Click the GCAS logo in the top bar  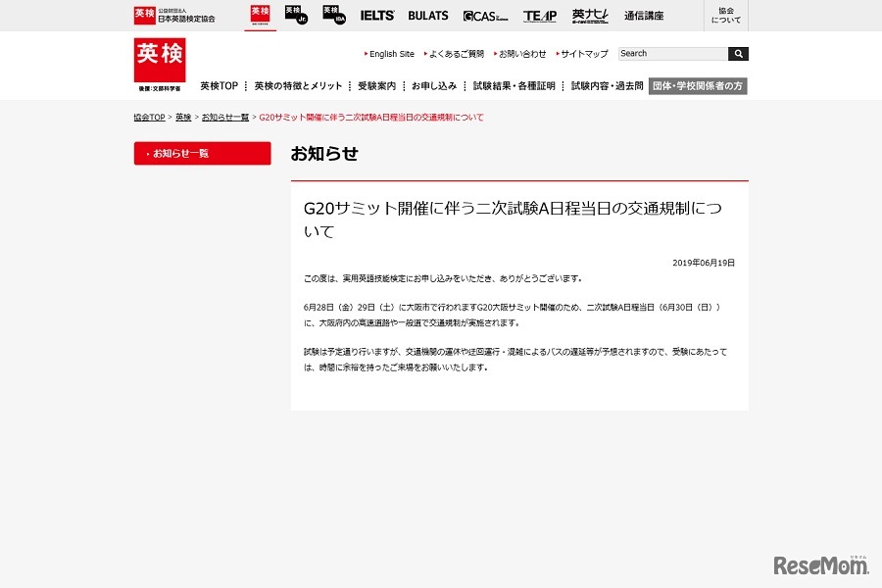[x=485, y=16]
